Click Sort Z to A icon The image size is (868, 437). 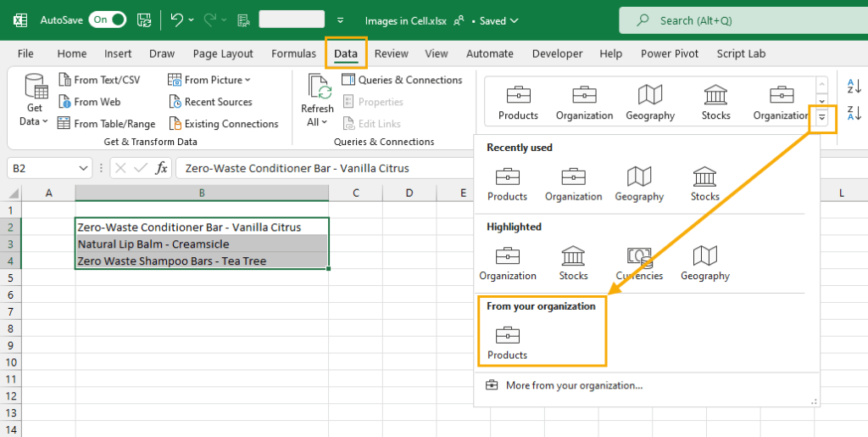click(854, 113)
